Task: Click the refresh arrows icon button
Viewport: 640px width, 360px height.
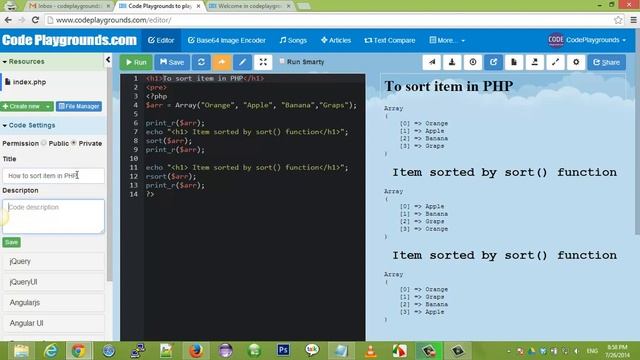Action: 201,62
